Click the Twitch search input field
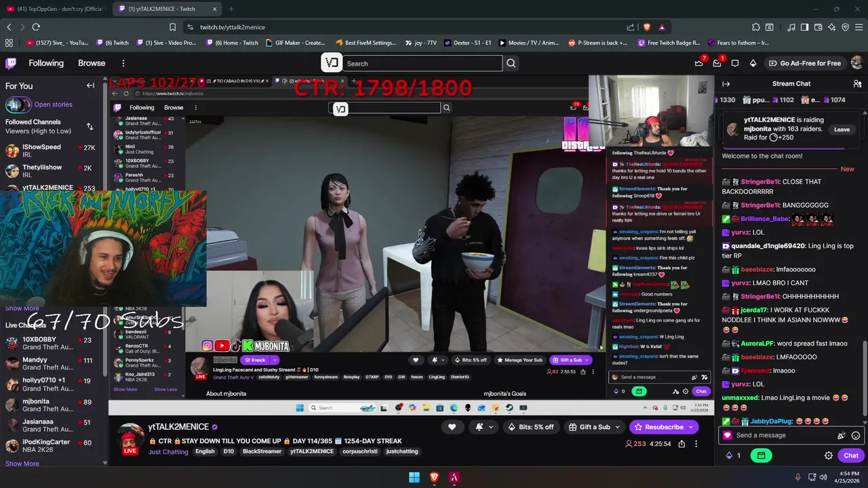868x488 pixels. [423, 63]
